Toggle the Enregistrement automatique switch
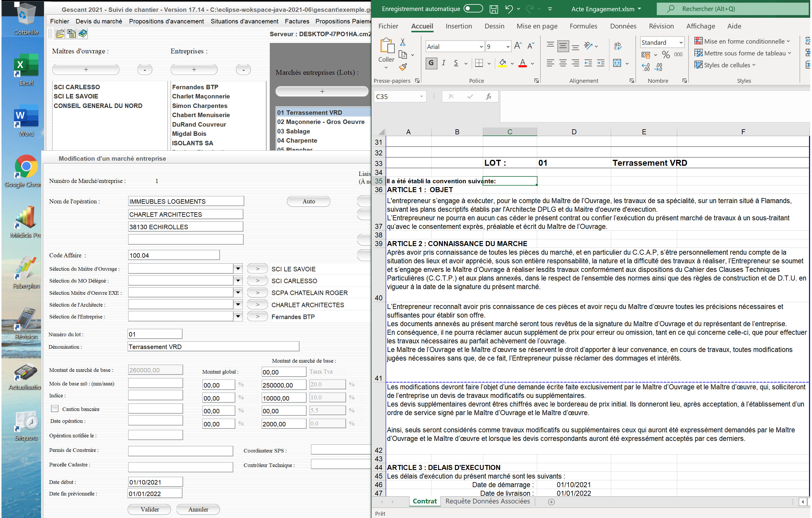Screen dimensions: 812x518 tap(473, 9)
